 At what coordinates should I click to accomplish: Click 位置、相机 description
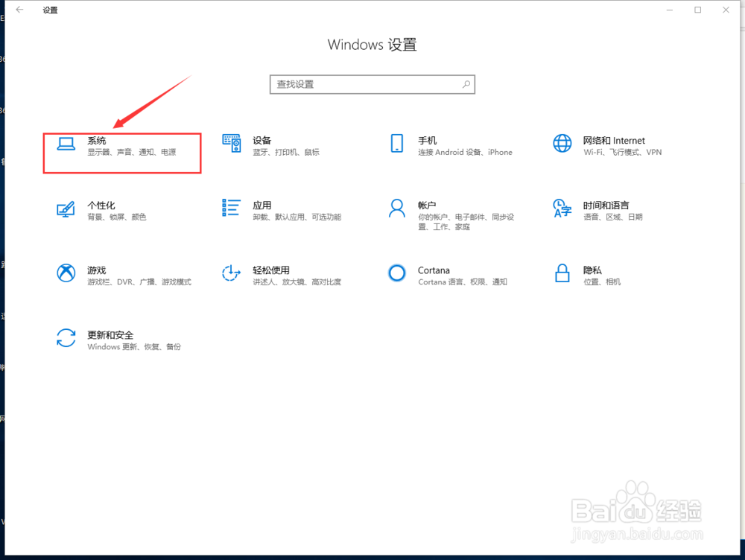[x=602, y=282]
